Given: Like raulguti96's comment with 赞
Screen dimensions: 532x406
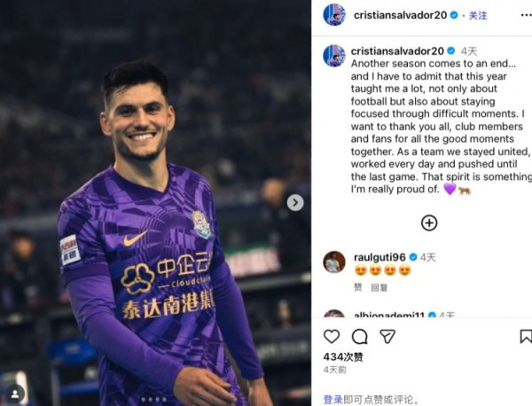Looking at the screenshot, I should [x=358, y=287].
